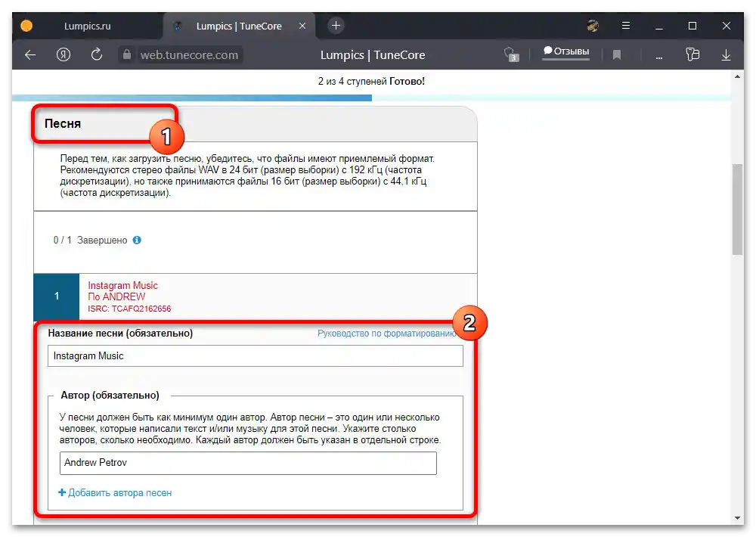Screen dimensions: 756x537
Task: Click the page scrollbar thumb
Action: [737, 210]
